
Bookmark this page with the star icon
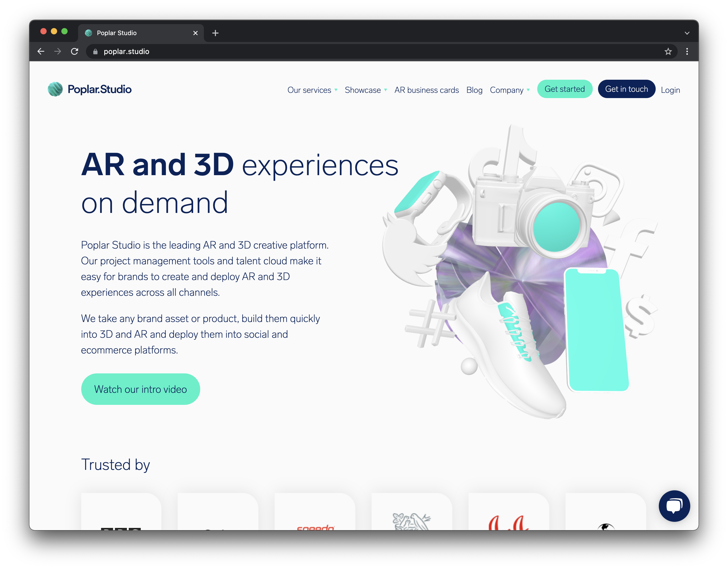click(x=668, y=51)
